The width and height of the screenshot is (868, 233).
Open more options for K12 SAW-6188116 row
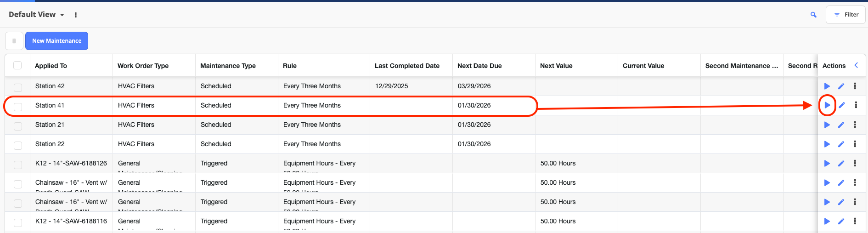[855, 221]
